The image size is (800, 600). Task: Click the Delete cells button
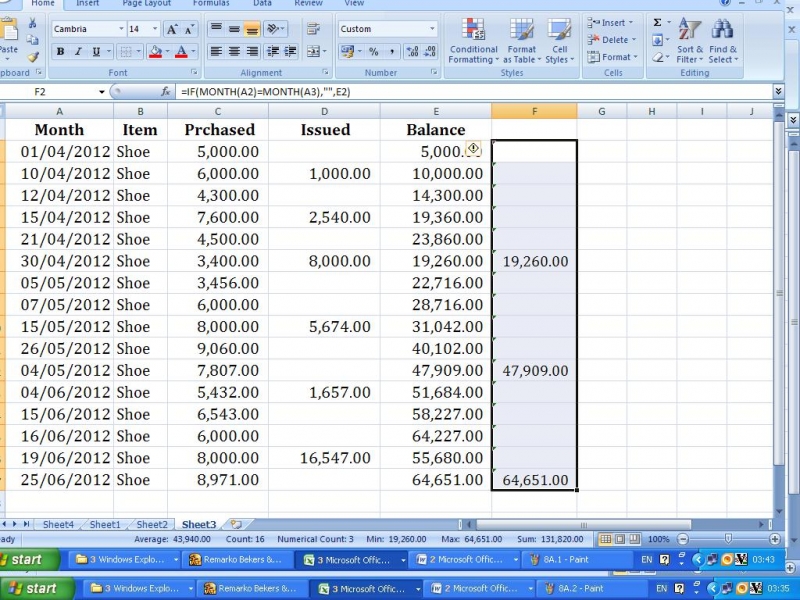(x=614, y=40)
